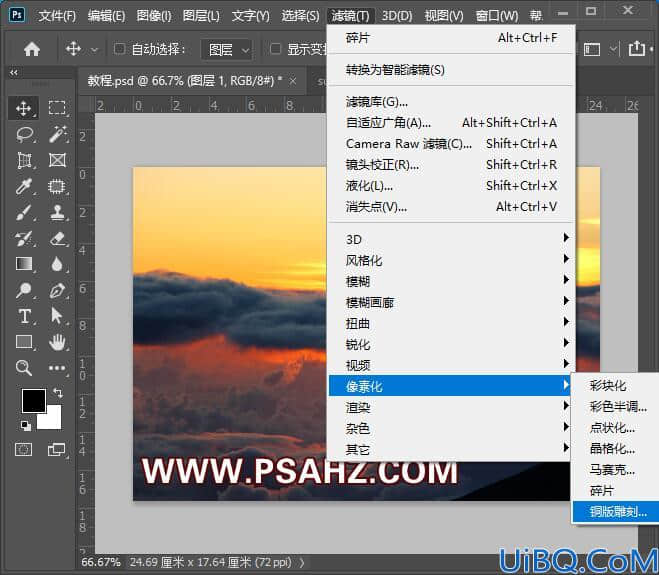
Task: Select the Move tool in toolbox
Action: click(24, 108)
